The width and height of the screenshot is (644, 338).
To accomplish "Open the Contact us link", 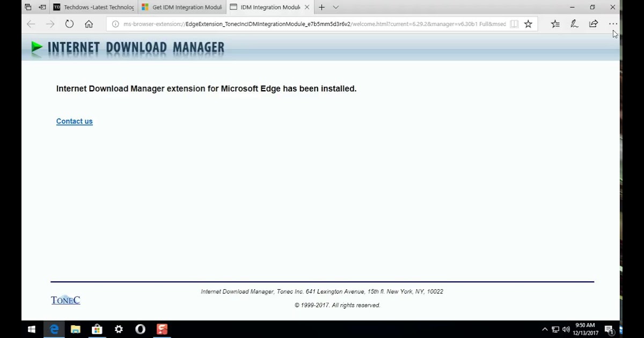I will 75,121.
